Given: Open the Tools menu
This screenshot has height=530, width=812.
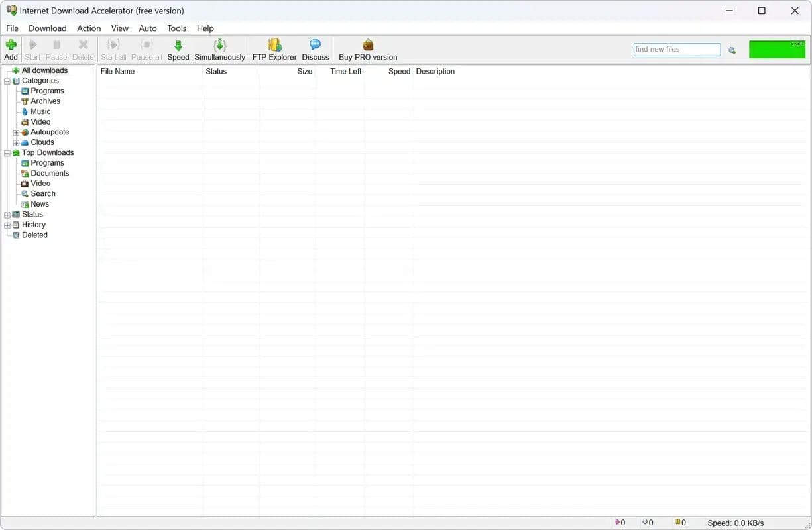Looking at the screenshot, I should pyautogui.click(x=176, y=28).
